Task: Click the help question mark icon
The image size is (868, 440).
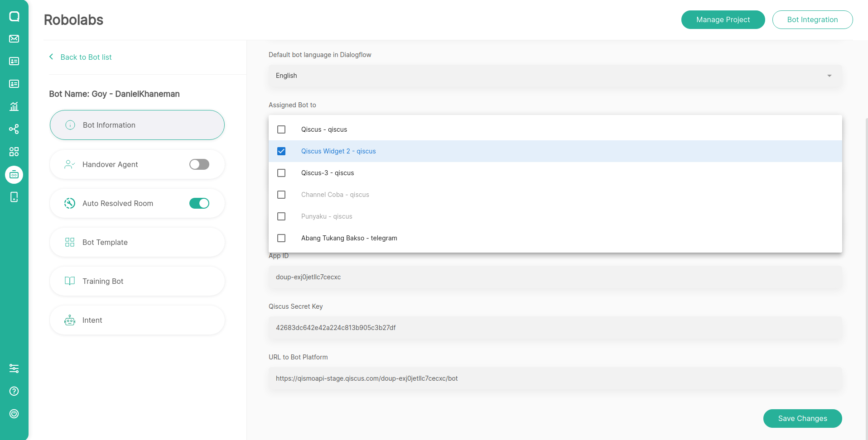Action: [14, 391]
